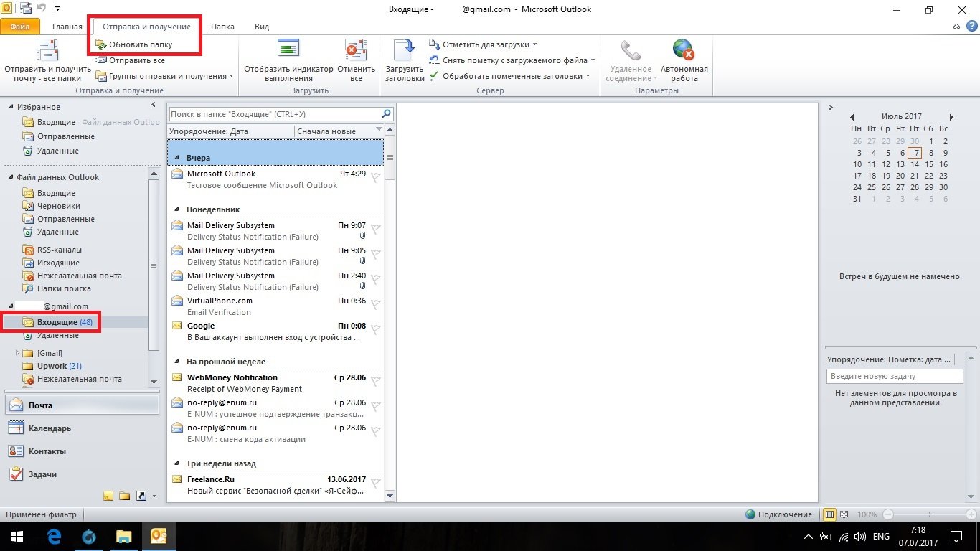
Task: Toggle 'Автономная работа' offline mode
Action: (x=684, y=61)
